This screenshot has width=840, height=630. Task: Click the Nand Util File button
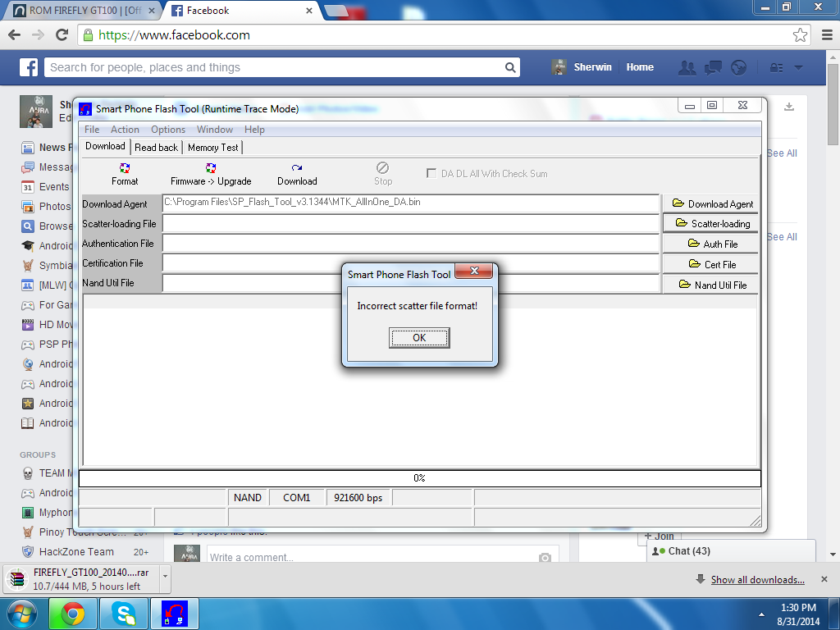click(x=711, y=285)
